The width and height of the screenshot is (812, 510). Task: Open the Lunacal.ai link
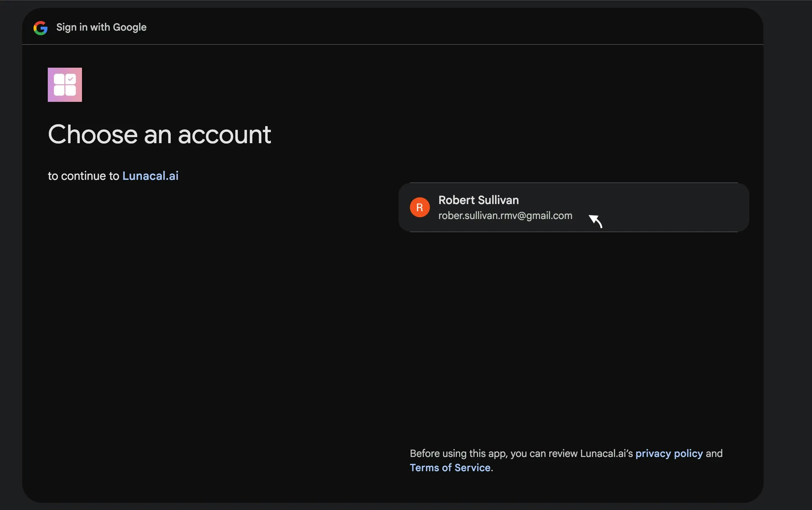[x=150, y=176]
